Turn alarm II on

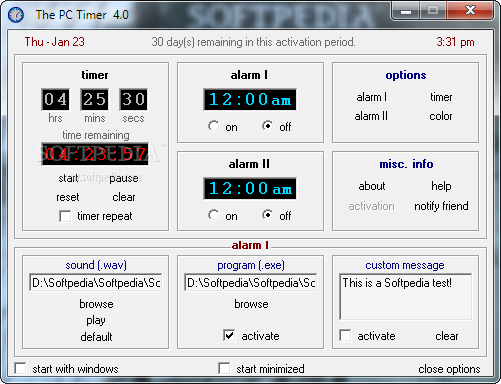pyautogui.click(x=214, y=215)
